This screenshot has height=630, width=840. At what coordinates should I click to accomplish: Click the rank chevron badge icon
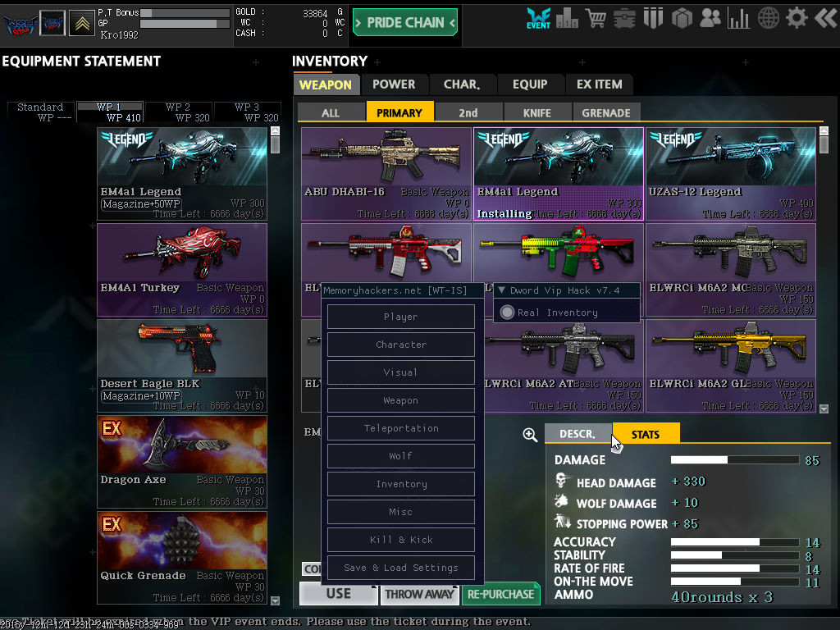tap(81, 23)
